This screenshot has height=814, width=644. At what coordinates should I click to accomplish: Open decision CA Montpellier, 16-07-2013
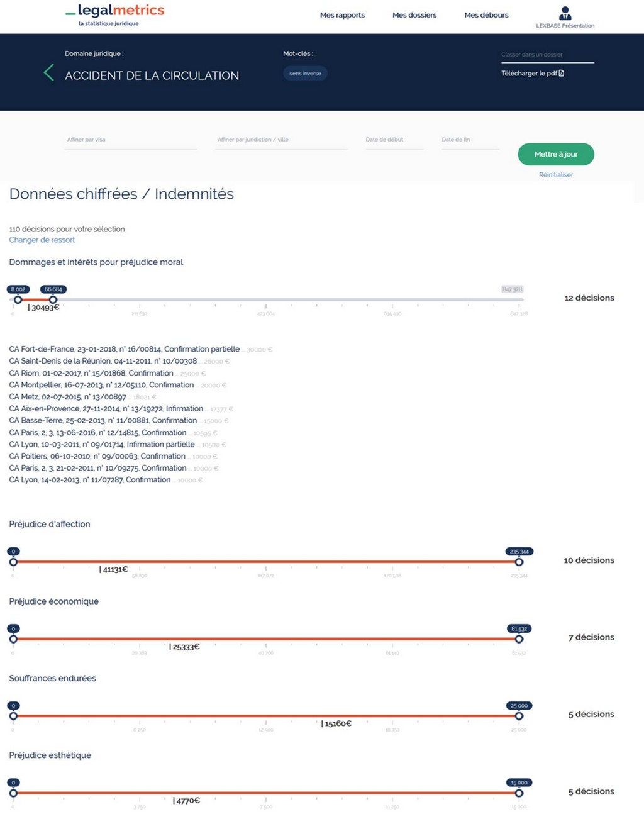coord(101,385)
